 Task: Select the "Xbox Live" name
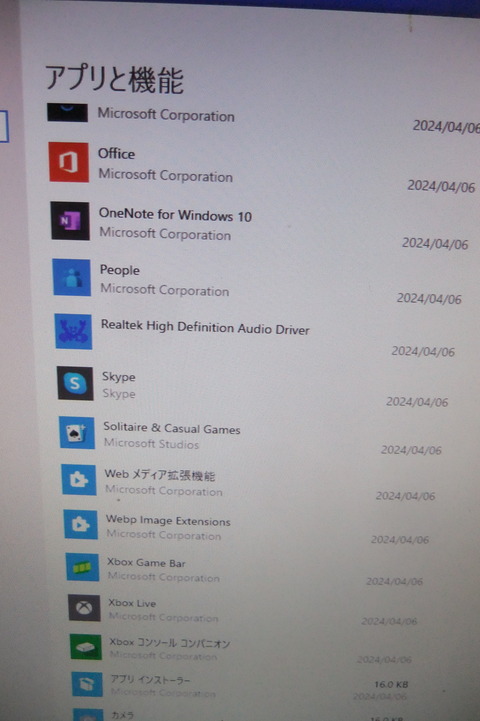click(x=132, y=603)
